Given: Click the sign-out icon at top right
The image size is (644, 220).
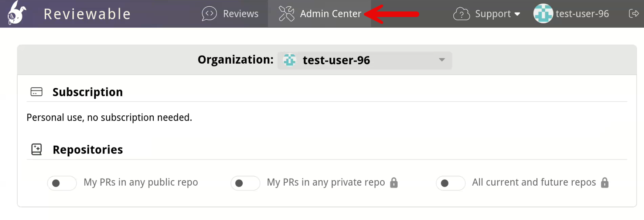Looking at the screenshot, I should [x=634, y=13].
